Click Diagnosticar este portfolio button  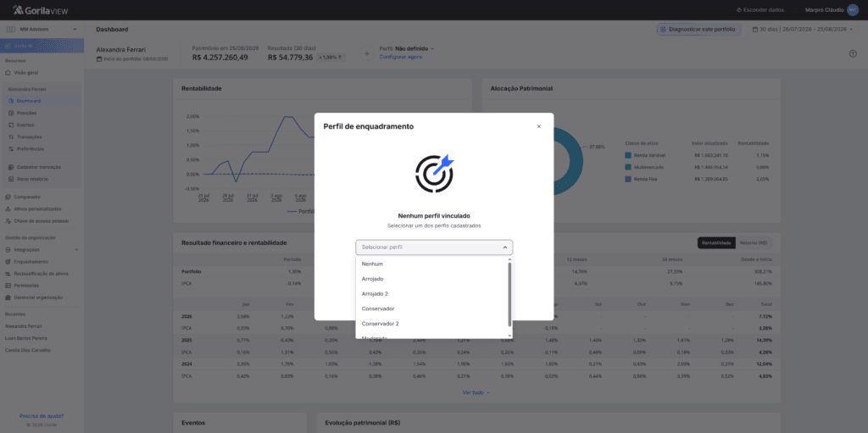pos(698,29)
